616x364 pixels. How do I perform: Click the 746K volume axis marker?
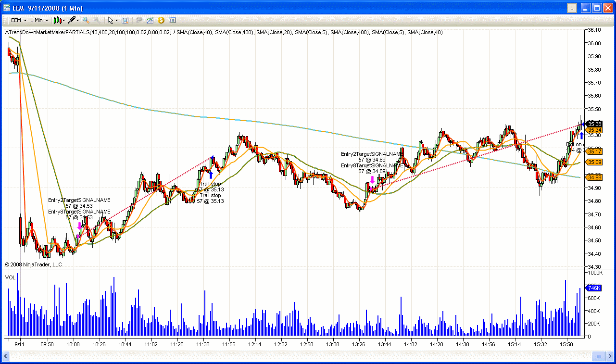(593, 288)
